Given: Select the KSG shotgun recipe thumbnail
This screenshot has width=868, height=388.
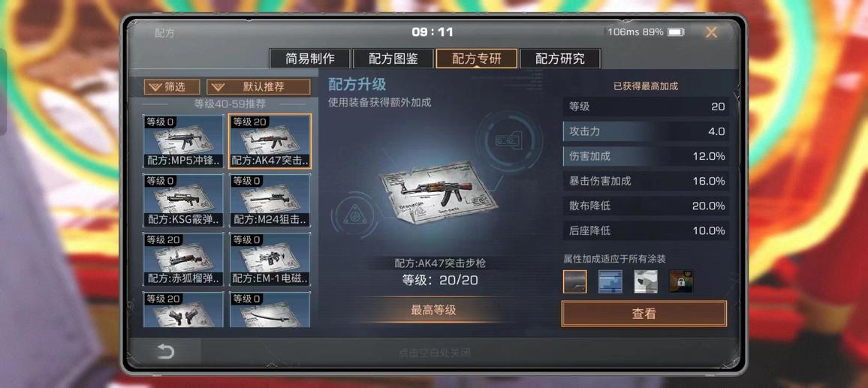Looking at the screenshot, I should [x=183, y=200].
